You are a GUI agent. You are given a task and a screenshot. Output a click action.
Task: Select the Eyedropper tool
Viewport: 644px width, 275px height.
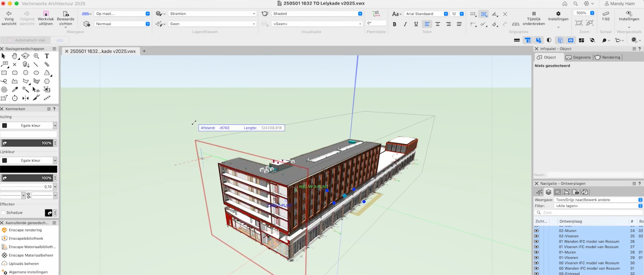click(15, 89)
